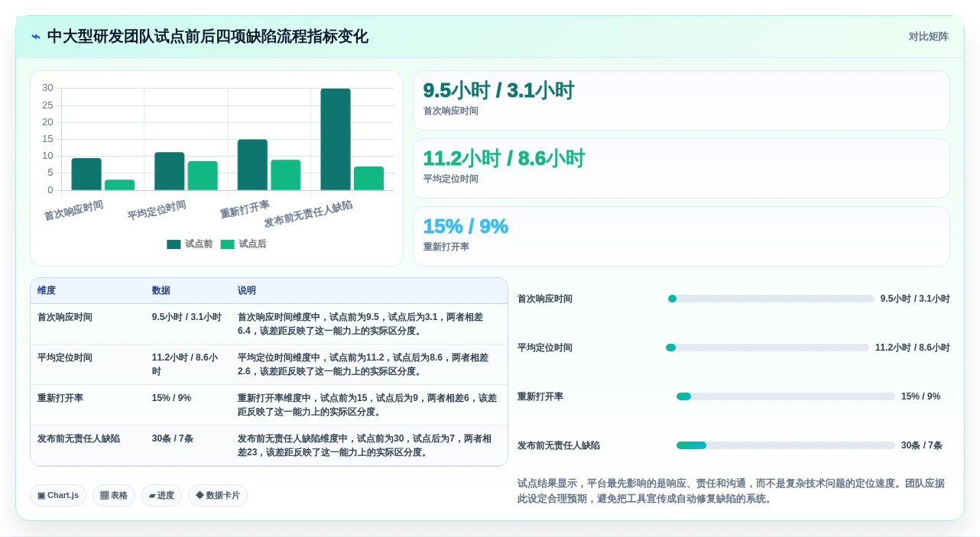The width and height of the screenshot is (980, 537).
Task: Click the 首次响应时间 description cell text
Action: coord(360,324)
